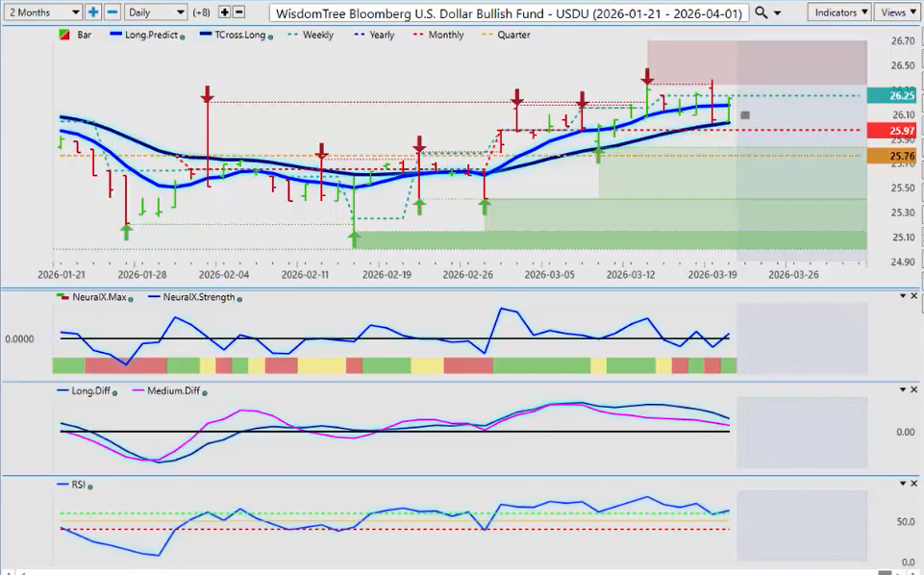Toggle the Monthly levels legend entry

[x=438, y=36]
